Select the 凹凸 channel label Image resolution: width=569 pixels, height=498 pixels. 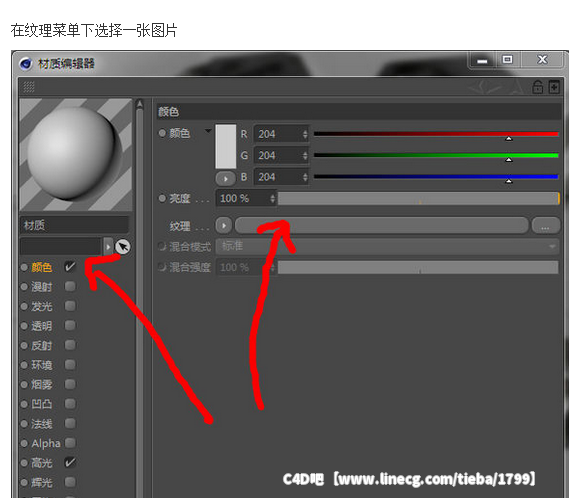pyautogui.click(x=42, y=404)
